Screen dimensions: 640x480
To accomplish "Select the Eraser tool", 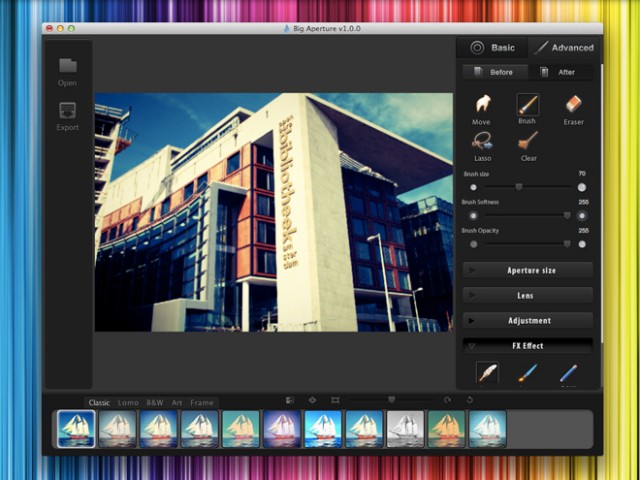I will pos(573,104).
